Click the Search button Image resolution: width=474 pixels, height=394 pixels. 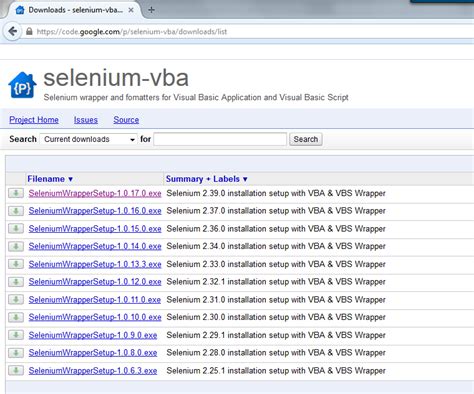[x=306, y=139]
